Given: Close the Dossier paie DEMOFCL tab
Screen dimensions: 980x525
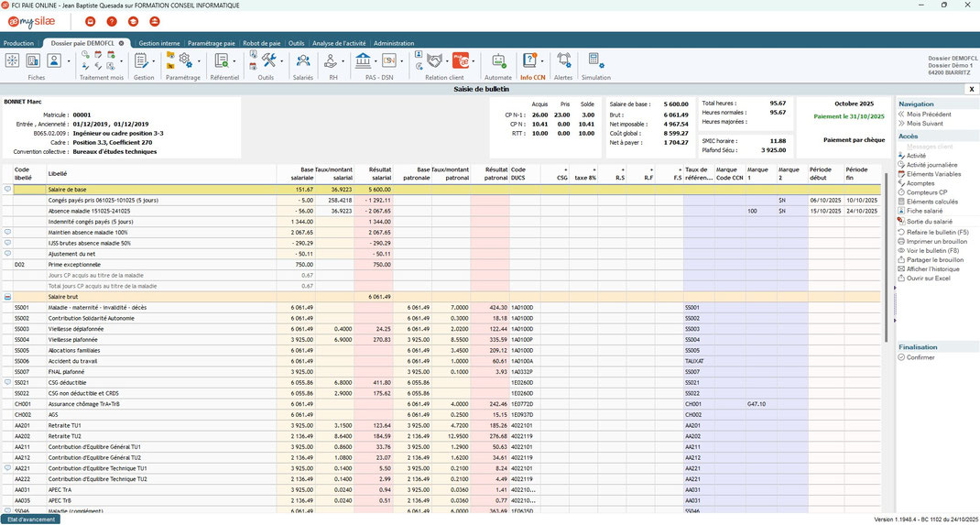Looking at the screenshot, I should click(122, 43).
